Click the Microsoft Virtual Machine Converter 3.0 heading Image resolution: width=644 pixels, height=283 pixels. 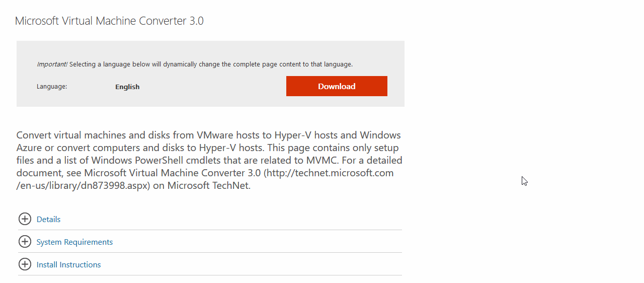[109, 21]
